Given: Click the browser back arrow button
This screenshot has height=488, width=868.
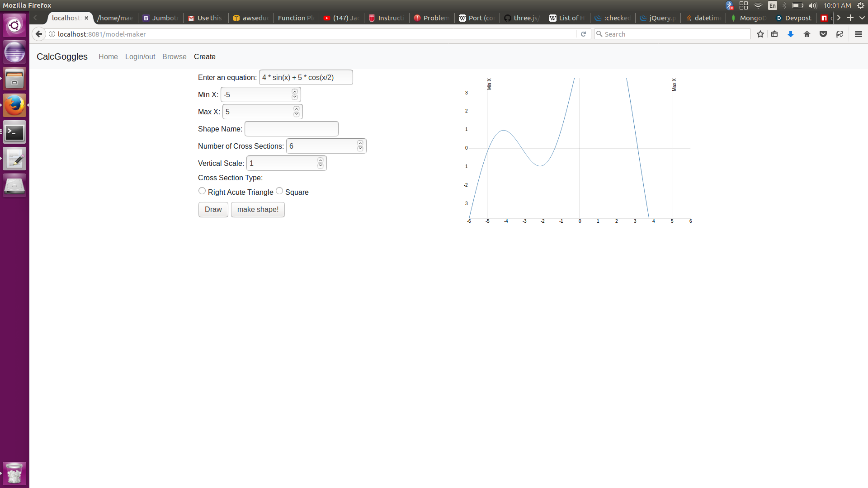Looking at the screenshot, I should [x=39, y=34].
